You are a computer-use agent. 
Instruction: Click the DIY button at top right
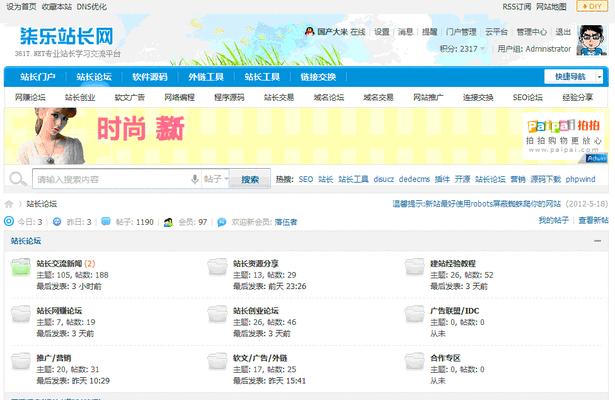(590, 6)
